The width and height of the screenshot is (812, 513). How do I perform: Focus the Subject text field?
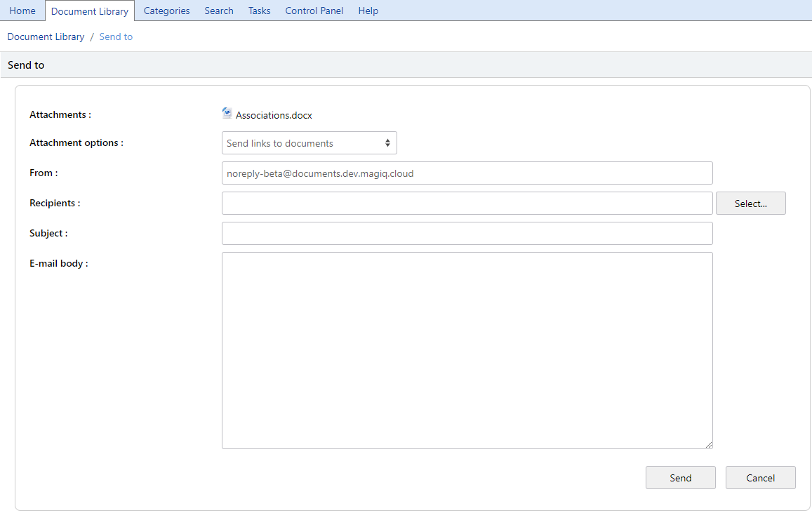467,233
